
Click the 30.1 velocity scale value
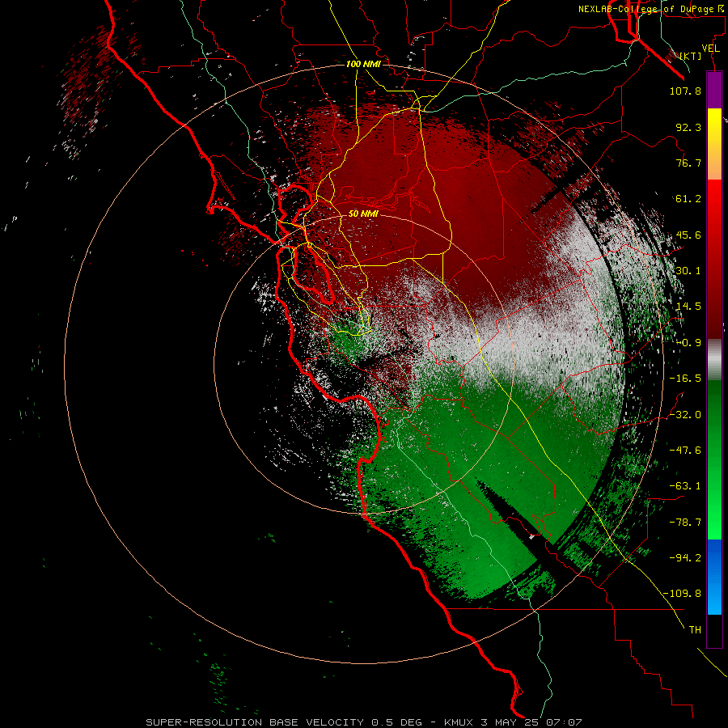click(688, 271)
